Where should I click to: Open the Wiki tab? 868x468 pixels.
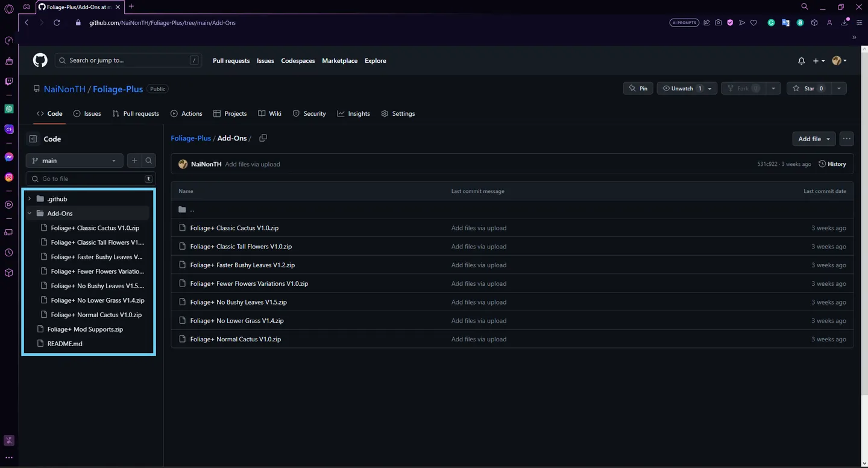pyautogui.click(x=269, y=113)
